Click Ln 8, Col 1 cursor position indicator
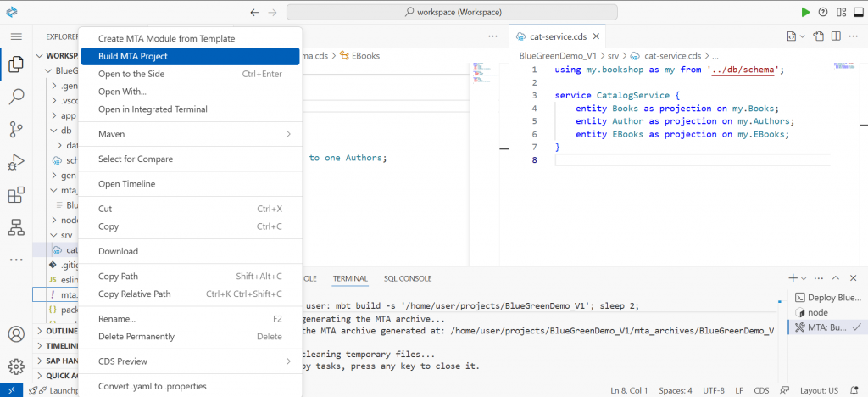 [630, 390]
